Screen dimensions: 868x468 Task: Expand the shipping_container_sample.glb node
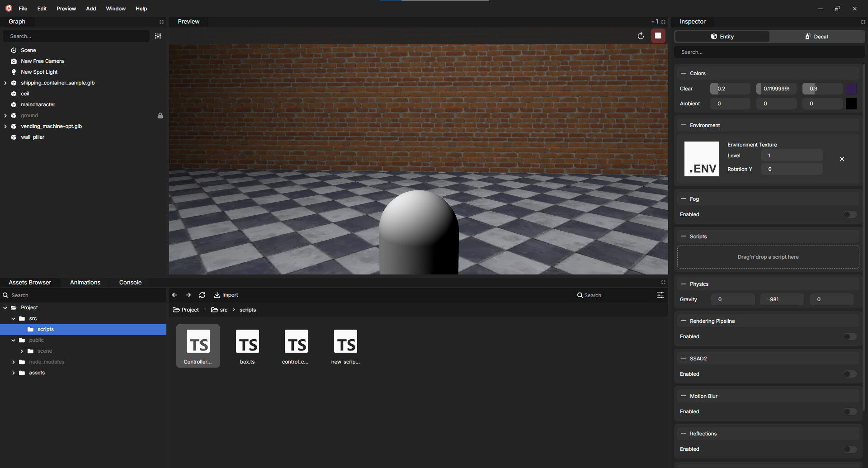pos(5,83)
